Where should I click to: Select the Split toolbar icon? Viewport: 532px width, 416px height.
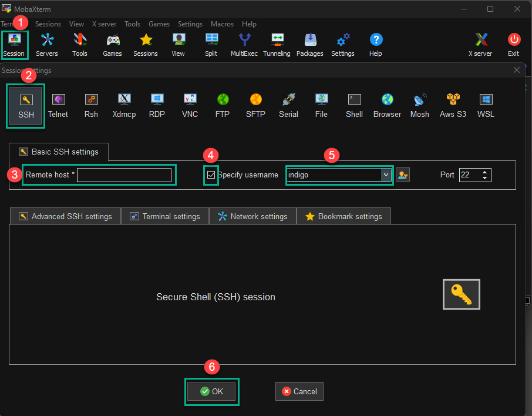211,45
